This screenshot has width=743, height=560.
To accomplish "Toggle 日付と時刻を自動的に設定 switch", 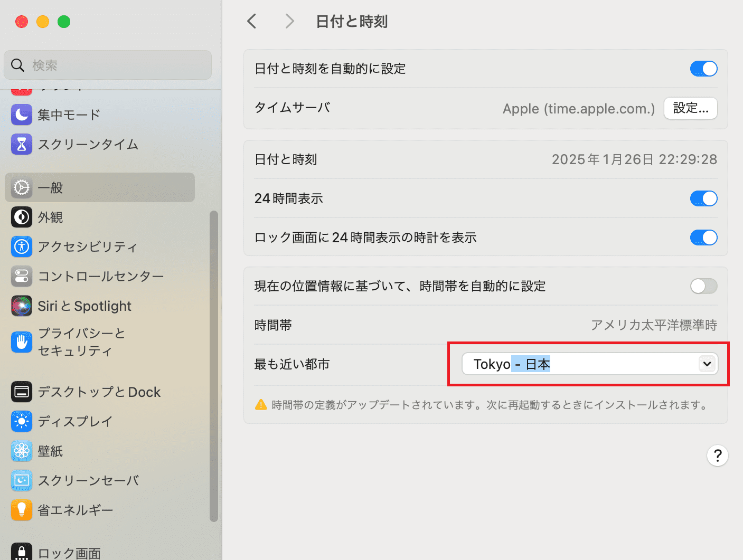I will click(x=703, y=69).
